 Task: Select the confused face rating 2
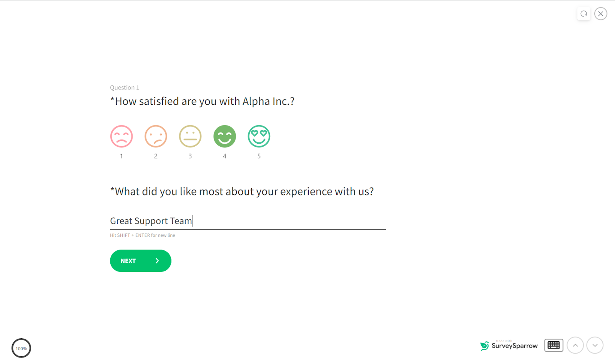156,136
